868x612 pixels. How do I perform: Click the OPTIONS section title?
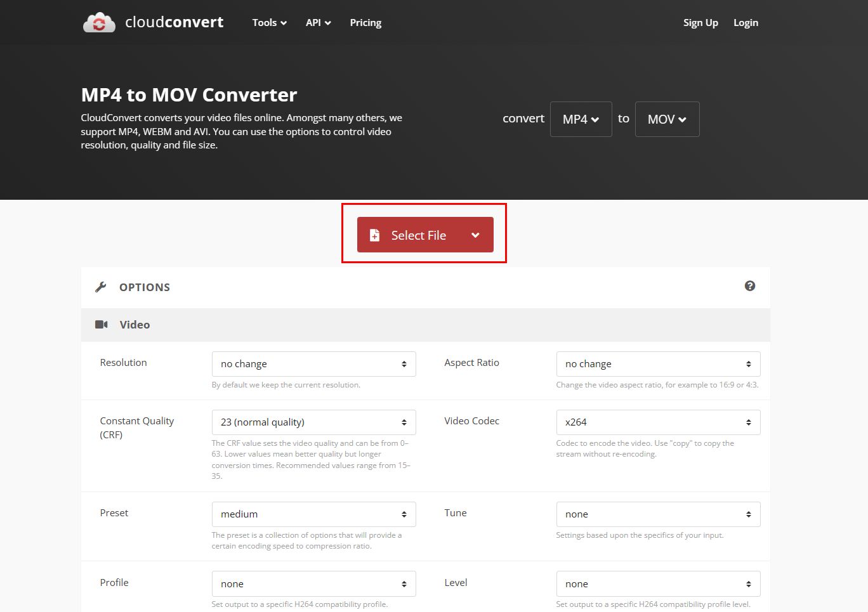point(145,287)
